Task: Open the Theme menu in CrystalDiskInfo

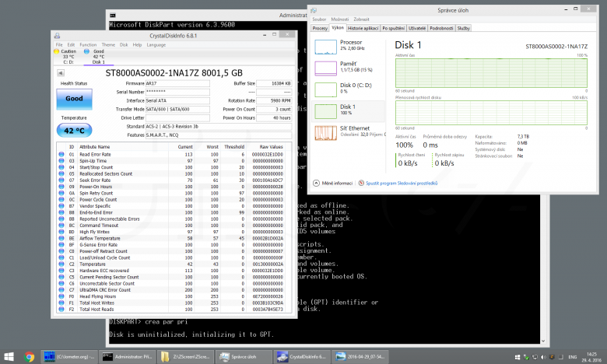Action: coord(108,45)
